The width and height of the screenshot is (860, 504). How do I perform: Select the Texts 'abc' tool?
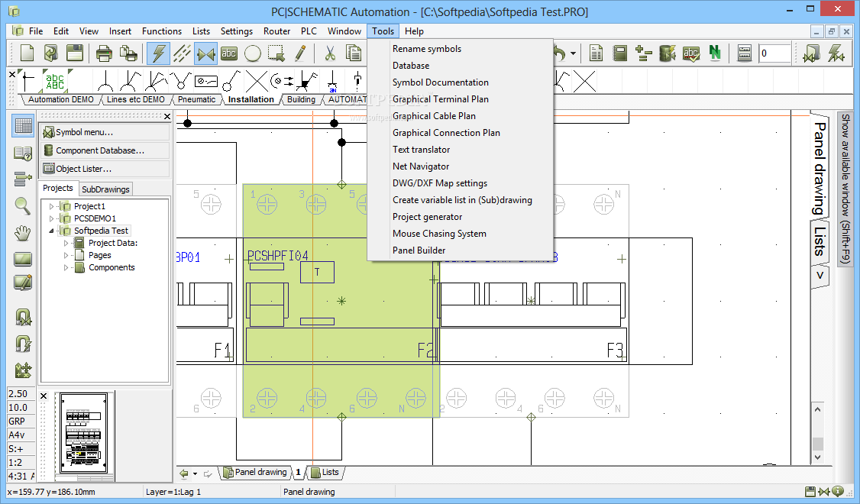(x=229, y=53)
